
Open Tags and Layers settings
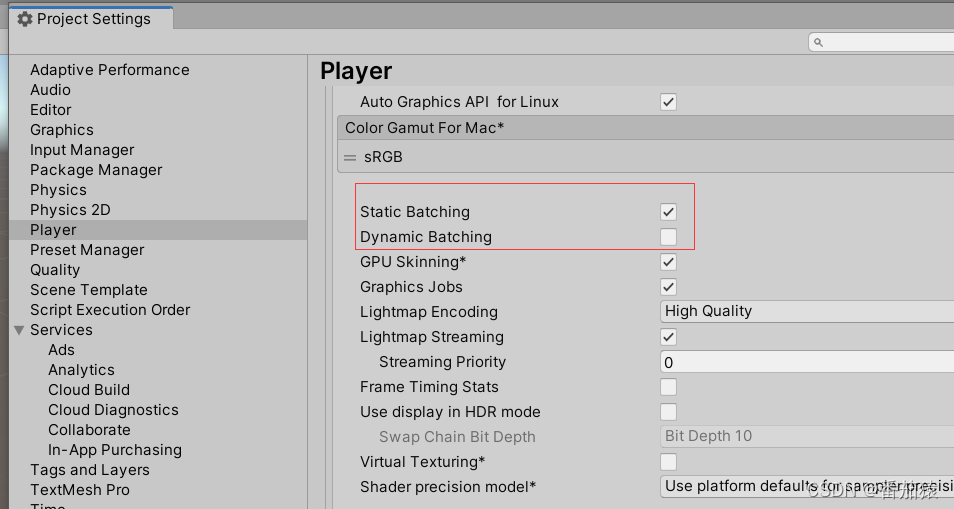[x=90, y=470]
